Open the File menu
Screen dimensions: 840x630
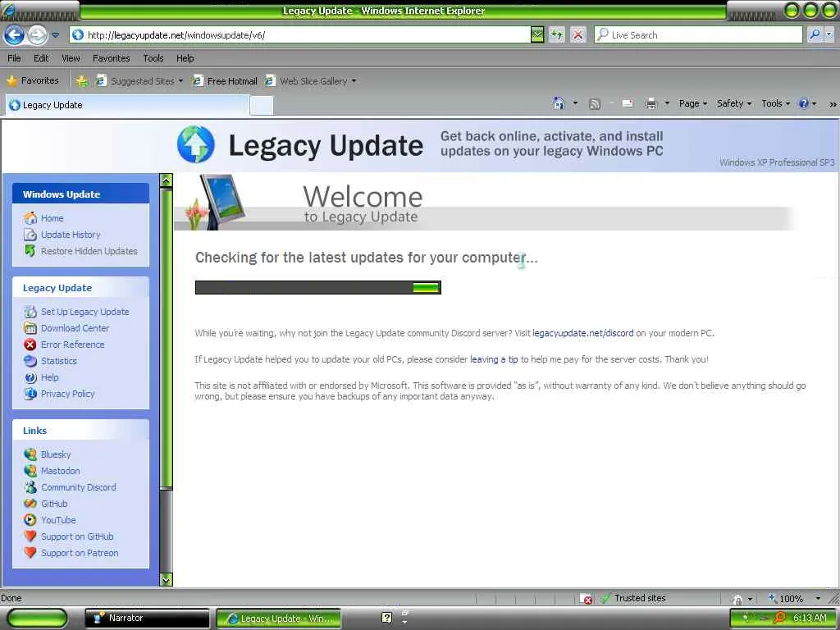coord(15,58)
